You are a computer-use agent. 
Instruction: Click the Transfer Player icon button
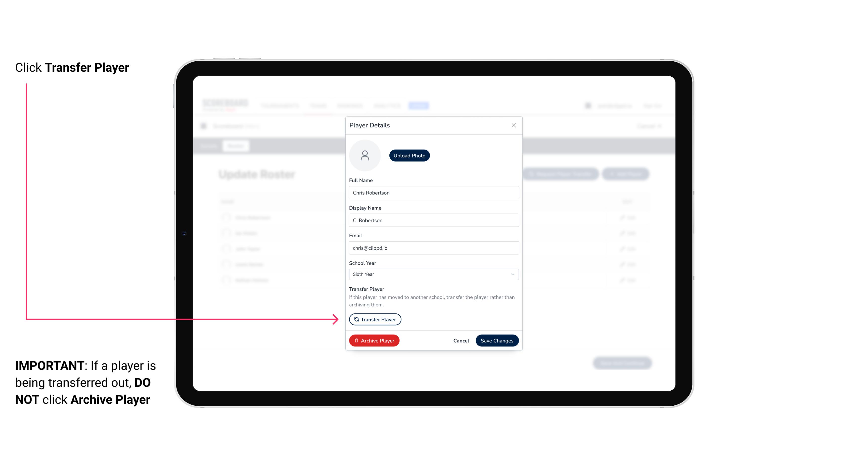click(375, 319)
